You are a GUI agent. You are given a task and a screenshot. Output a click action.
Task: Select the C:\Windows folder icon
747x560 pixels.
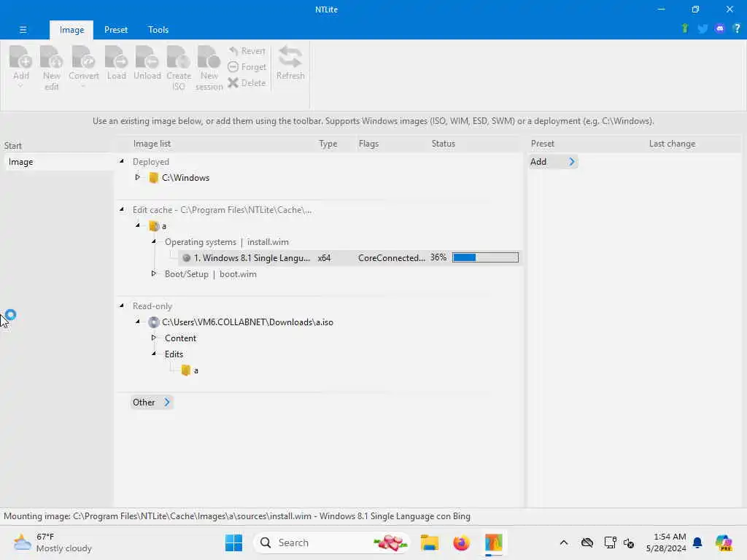point(153,178)
